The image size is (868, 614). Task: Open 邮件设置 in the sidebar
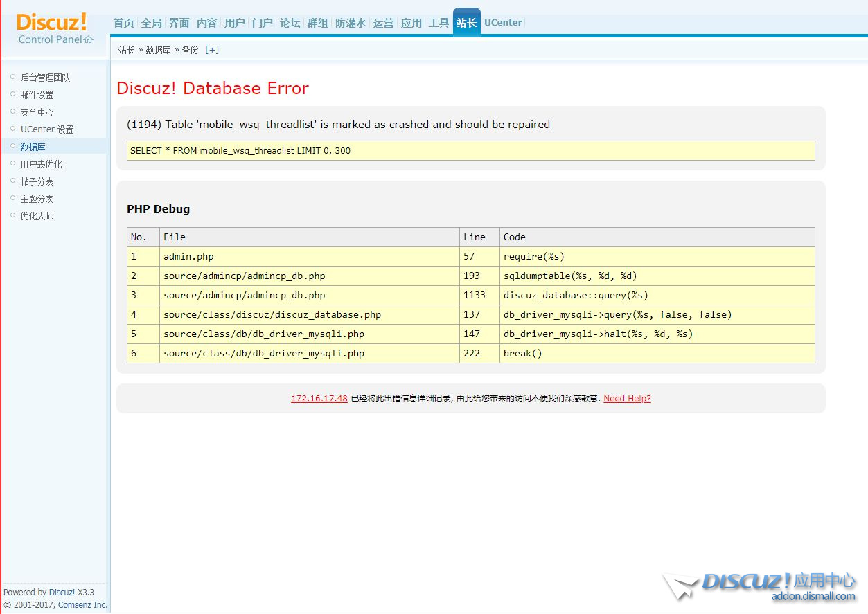pos(37,95)
